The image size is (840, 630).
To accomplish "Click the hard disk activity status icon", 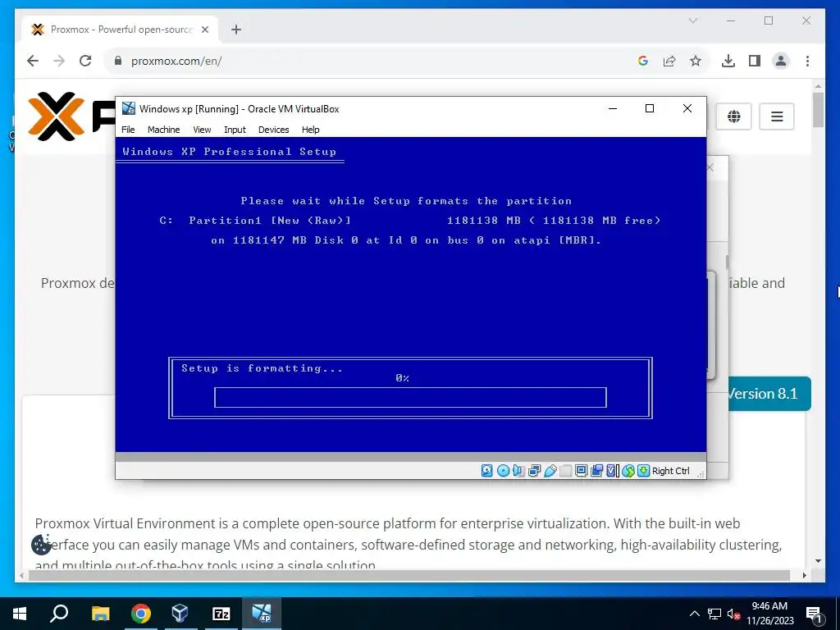I will [x=487, y=470].
